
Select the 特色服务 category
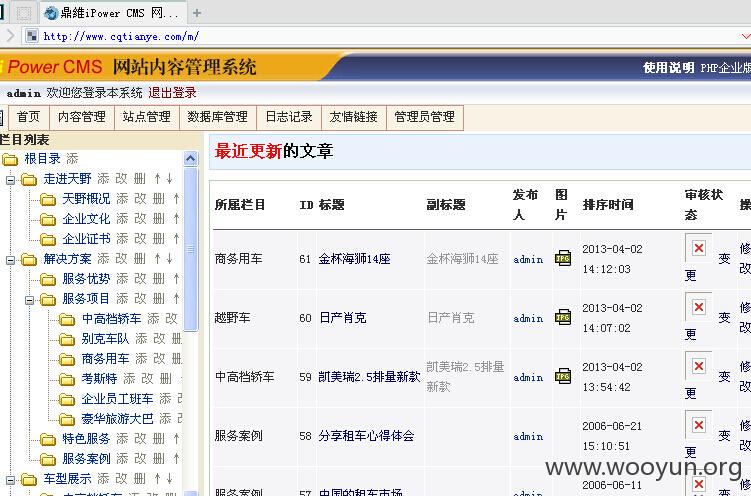[86, 439]
